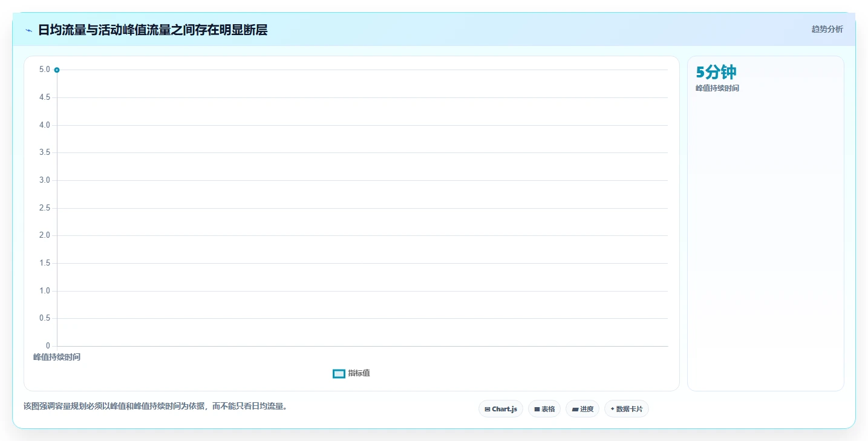
Task: Select the data point at 5.0
Action: tap(57, 70)
